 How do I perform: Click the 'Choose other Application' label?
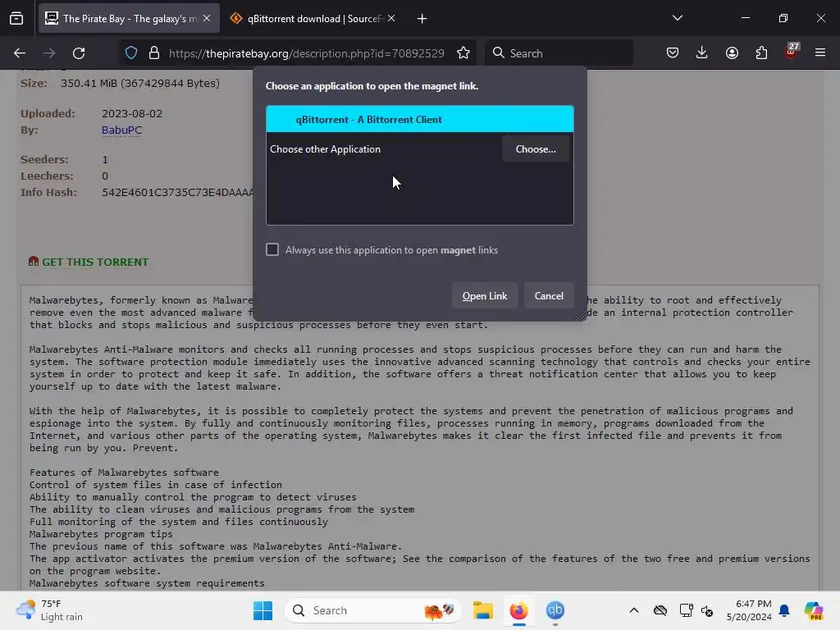(x=325, y=149)
